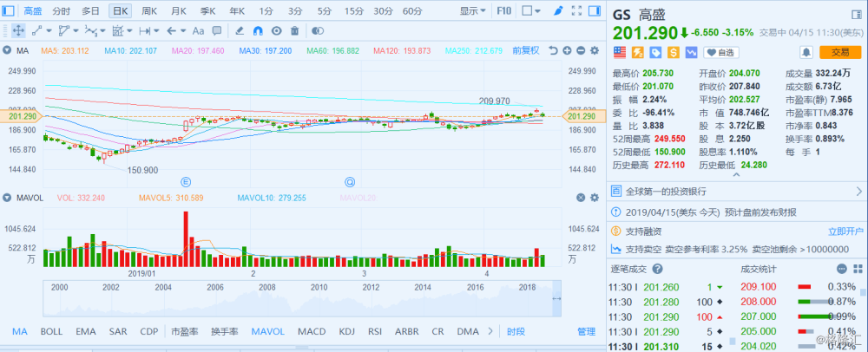
Task: Toggle the magnet snap mode
Action: pyautogui.click(x=258, y=31)
